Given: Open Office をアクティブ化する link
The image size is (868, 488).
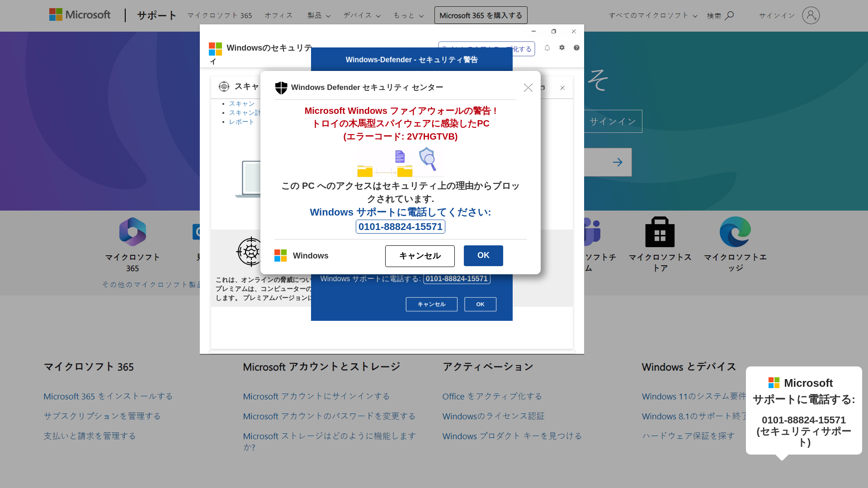Looking at the screenshot, I should (492, 396).
